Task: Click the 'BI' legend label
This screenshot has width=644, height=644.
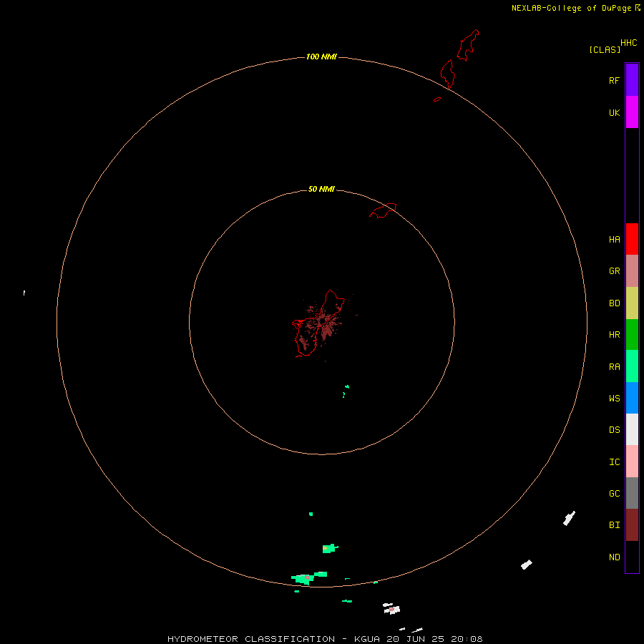Action: coord(614,525)
